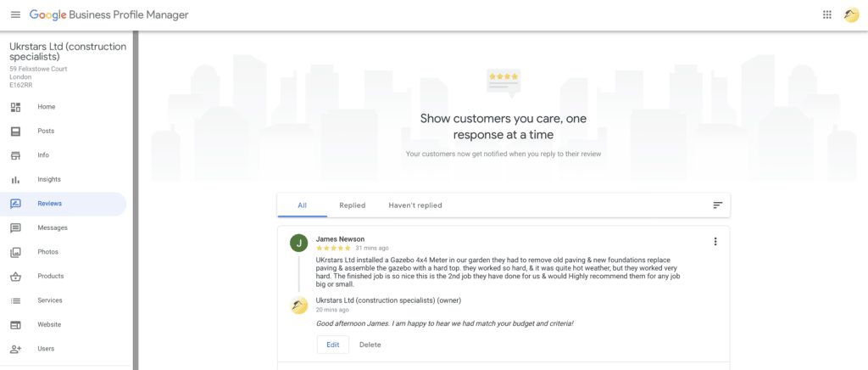
Task: Switch to the Replied tab
Action: point(352,205)
